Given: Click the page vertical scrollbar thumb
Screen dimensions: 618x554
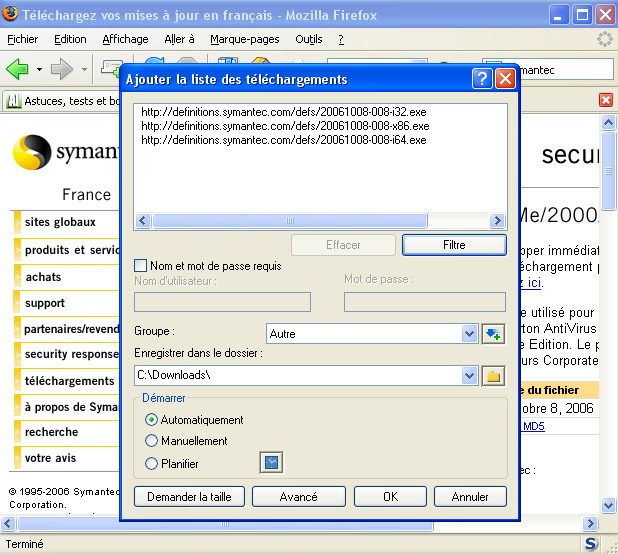Looking at the screenshot, I should point(608,171).
